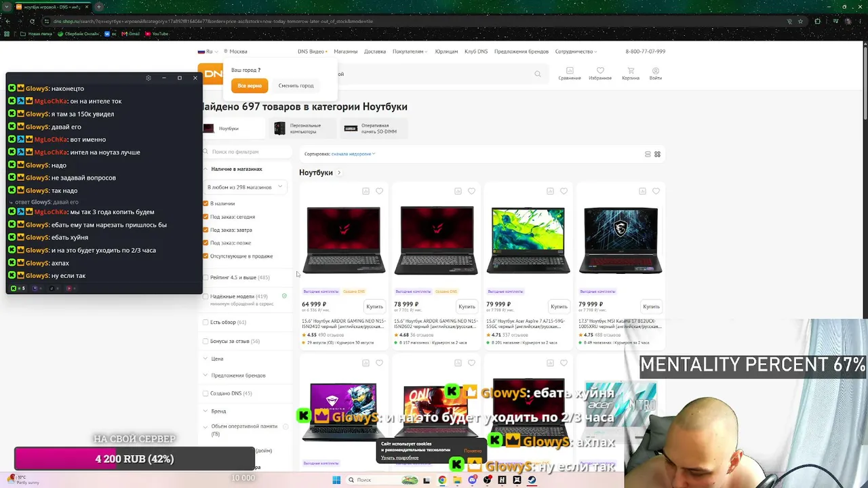The width and height of the screenshot is (868, 488).
Task: Add ARDOR NEO N15-I5ND602 to comparison
Action: (x=458, y=191)
